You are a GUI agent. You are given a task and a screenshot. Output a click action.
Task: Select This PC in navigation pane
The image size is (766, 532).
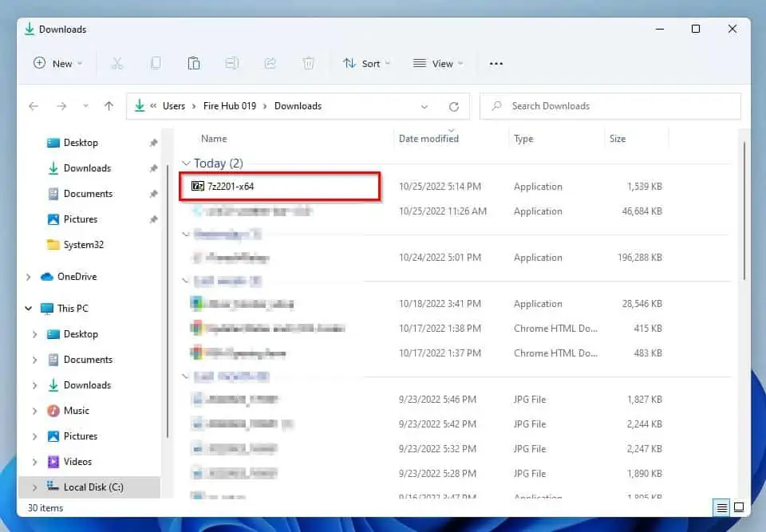pos(65,308)
